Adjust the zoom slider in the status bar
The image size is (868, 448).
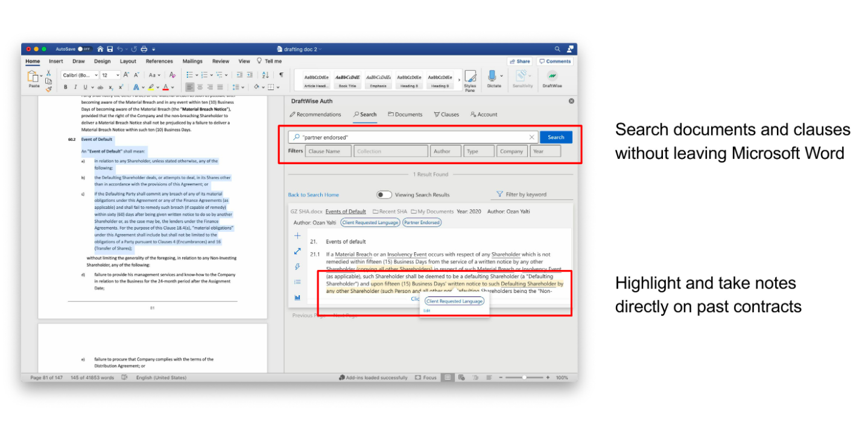(x=524, y=377)
